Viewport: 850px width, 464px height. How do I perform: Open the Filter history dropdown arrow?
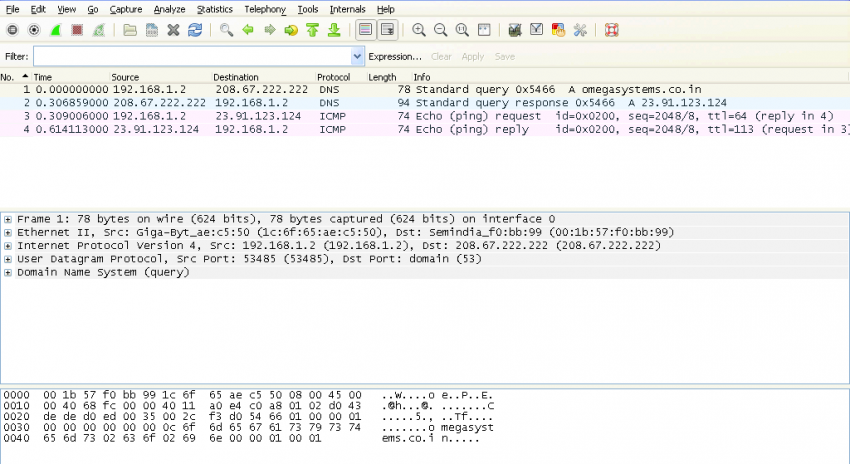click(357, 57)
